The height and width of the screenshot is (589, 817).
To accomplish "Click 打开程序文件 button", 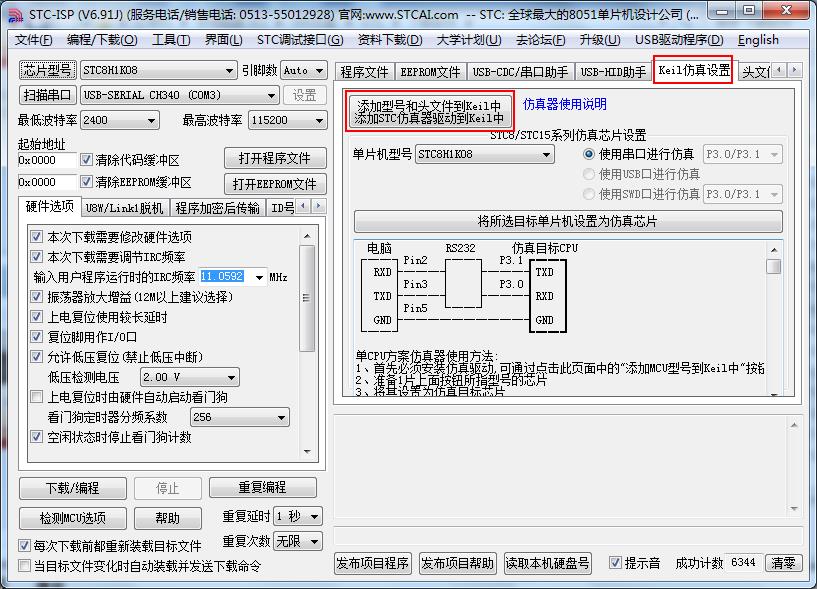I will tap(275, 158).
